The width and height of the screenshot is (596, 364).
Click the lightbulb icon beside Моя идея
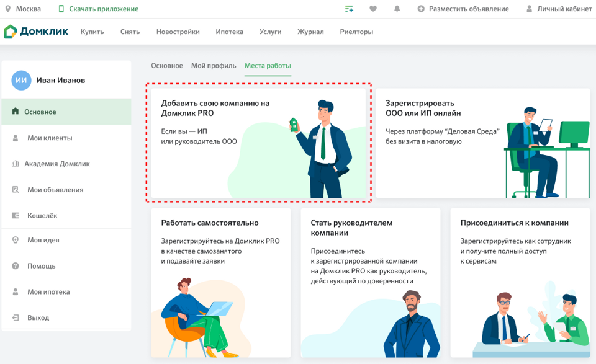[15, 240]
